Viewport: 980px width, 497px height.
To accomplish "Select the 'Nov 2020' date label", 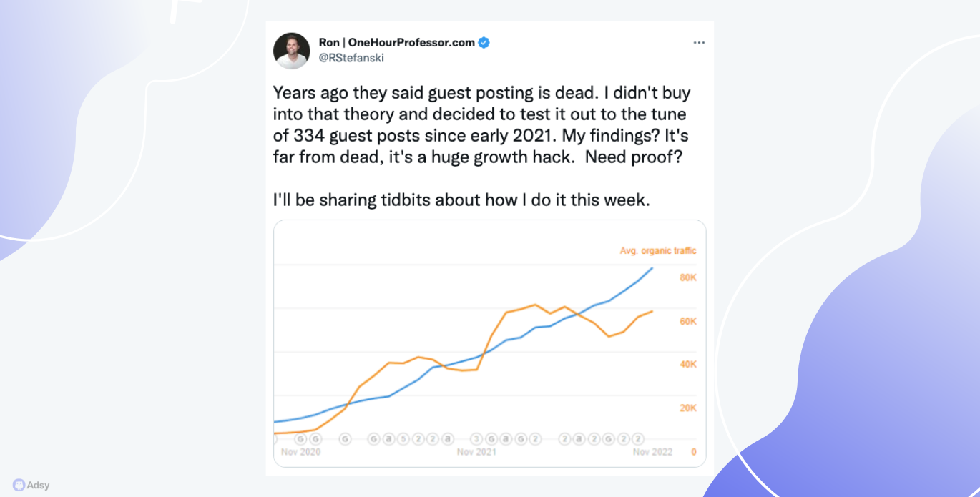I will tap(300, 452).
